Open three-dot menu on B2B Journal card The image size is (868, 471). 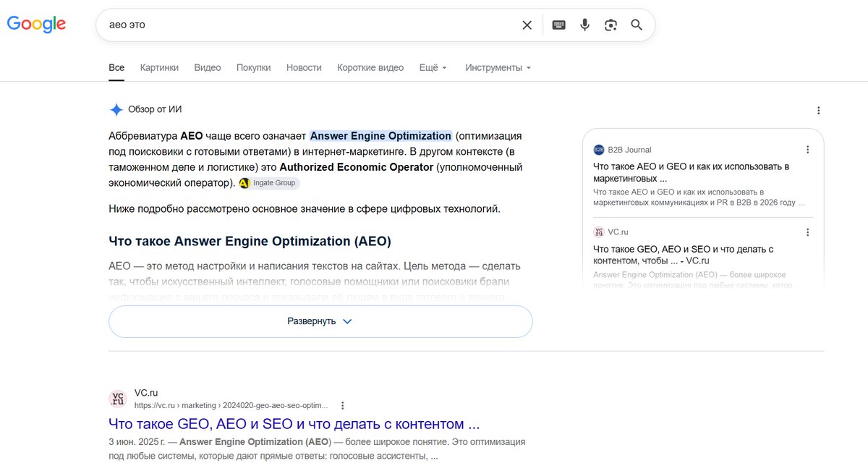[808, 150]
